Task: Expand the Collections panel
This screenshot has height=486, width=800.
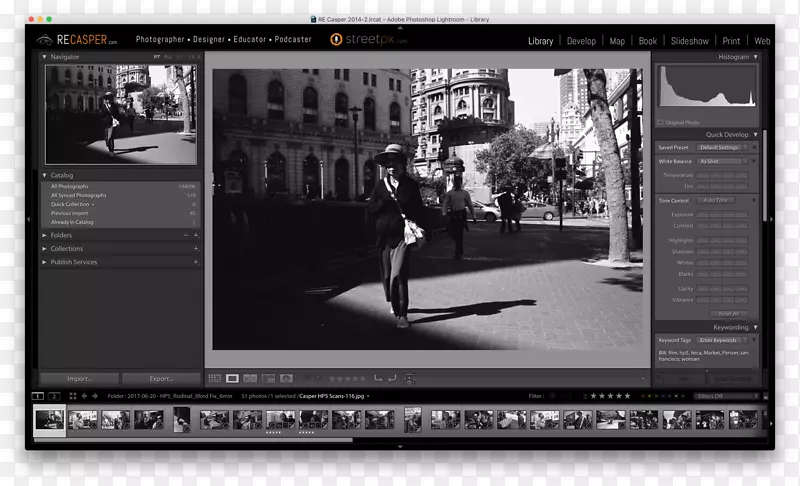Action: coord(44,248)
